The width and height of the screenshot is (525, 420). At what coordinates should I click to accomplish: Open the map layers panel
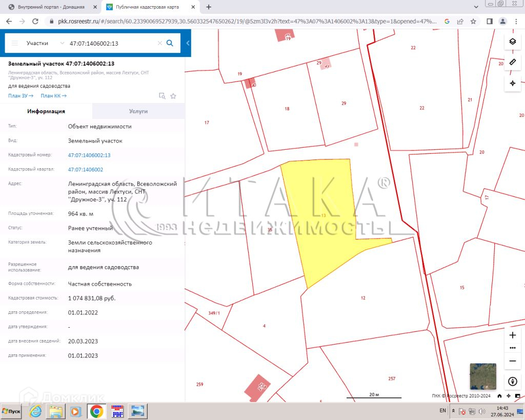512,42
